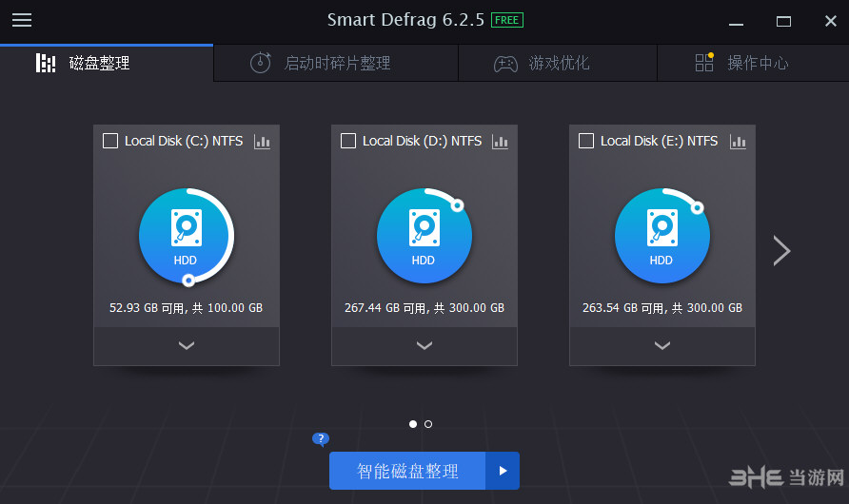Select the first page indicator dot

click(413, 424)
